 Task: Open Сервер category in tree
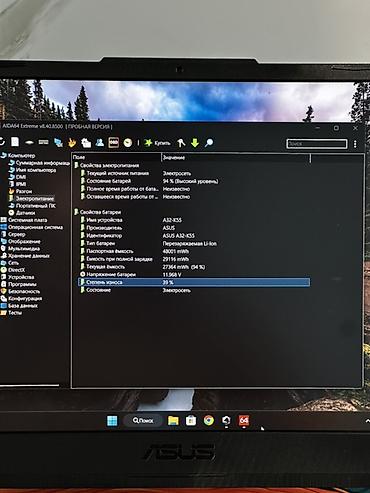coord(13,234)
